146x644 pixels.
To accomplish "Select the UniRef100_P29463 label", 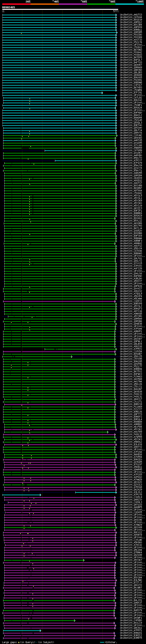I will [x=131, y=376].
